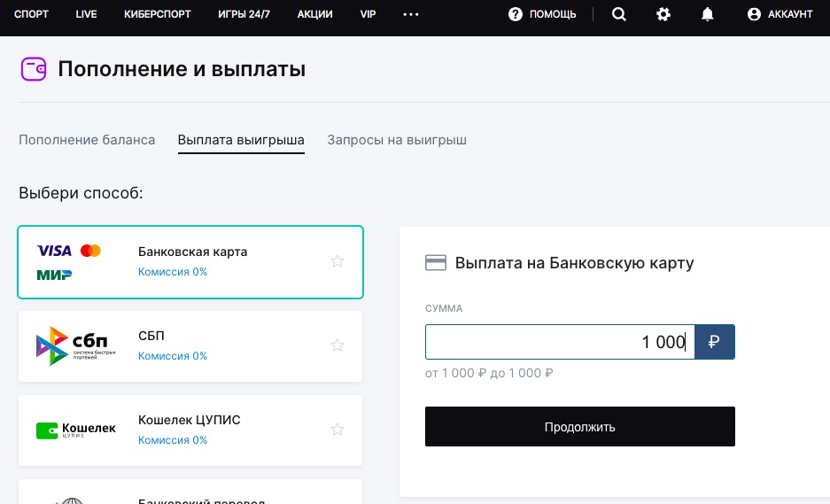Screen dimensions: 830x504
Task: Click the Mastercard logo on bank card option
Action: [x=90, y=251]
